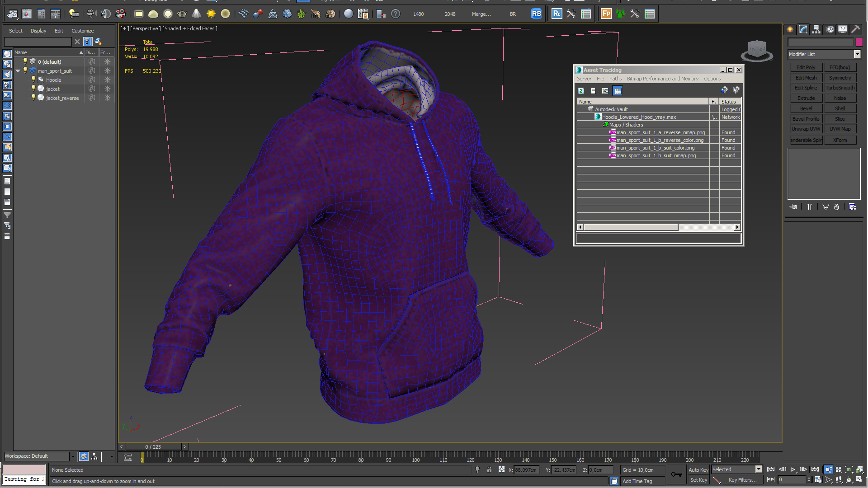Select the Edit Poly modifier icon
The width and height of the screenshot is (868, 488).
coord(806,67)
